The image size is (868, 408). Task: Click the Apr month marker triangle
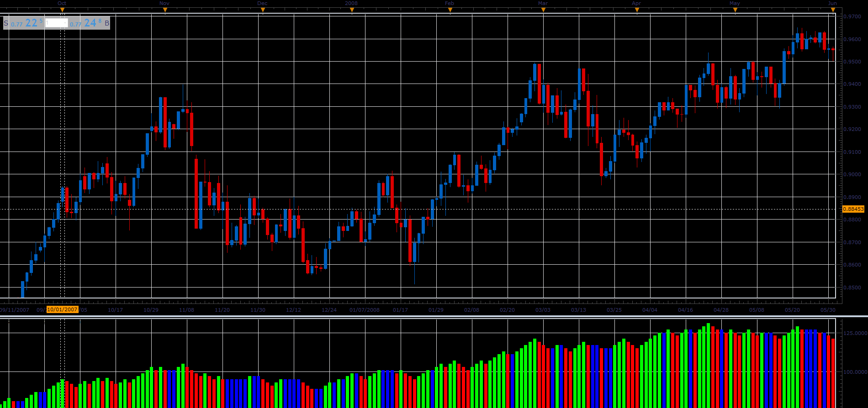(x=637, y=10)
